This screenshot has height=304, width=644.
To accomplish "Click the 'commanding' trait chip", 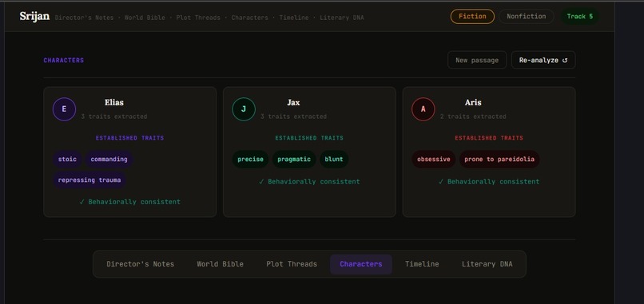I will click(x=109, y=159).
